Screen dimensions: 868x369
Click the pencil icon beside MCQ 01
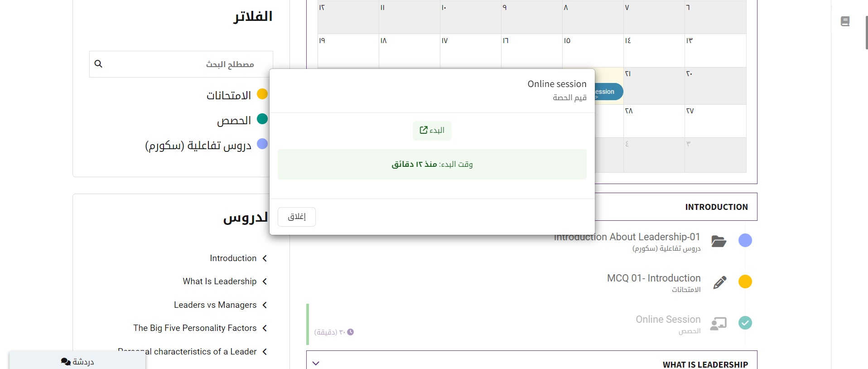point(719,282)
